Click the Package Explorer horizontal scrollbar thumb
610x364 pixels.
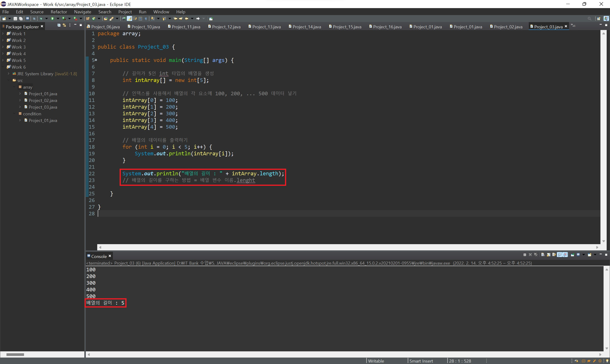(15, 354)
